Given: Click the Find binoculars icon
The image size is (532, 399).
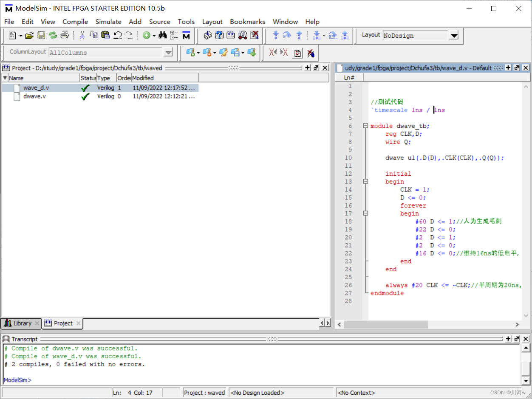Looking at the screenshot, I should click(x=163, y=36).
